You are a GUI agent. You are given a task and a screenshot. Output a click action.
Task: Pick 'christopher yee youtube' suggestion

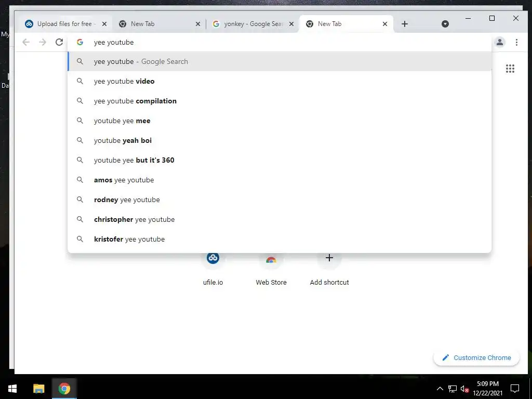(x=280, y=219)
